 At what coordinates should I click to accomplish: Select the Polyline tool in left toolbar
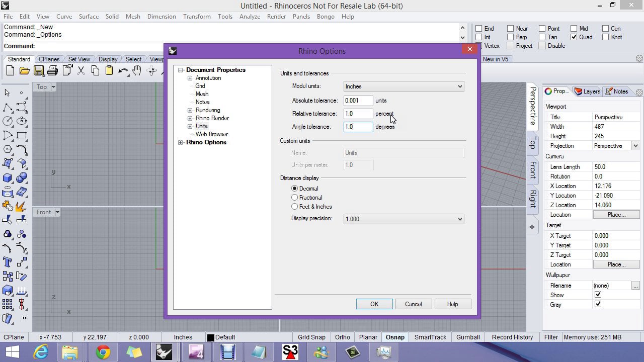[8, 108]
